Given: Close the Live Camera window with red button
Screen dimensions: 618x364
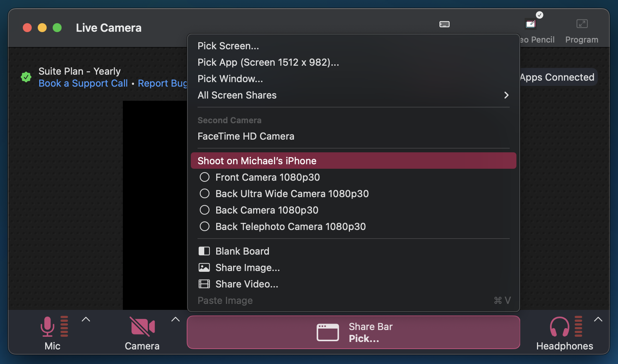Looking at the screenshot, I should tap(27, 28).
